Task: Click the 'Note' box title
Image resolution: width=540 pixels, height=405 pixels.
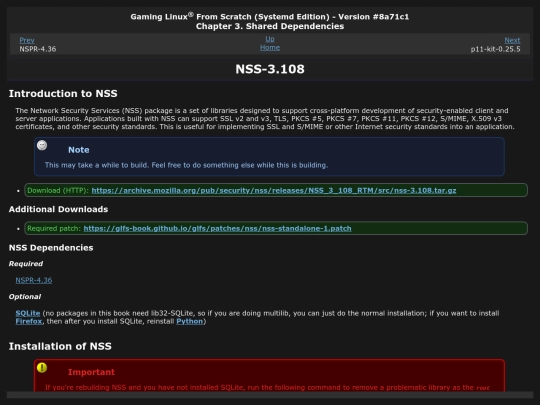Action: click(x=79, y=150)
